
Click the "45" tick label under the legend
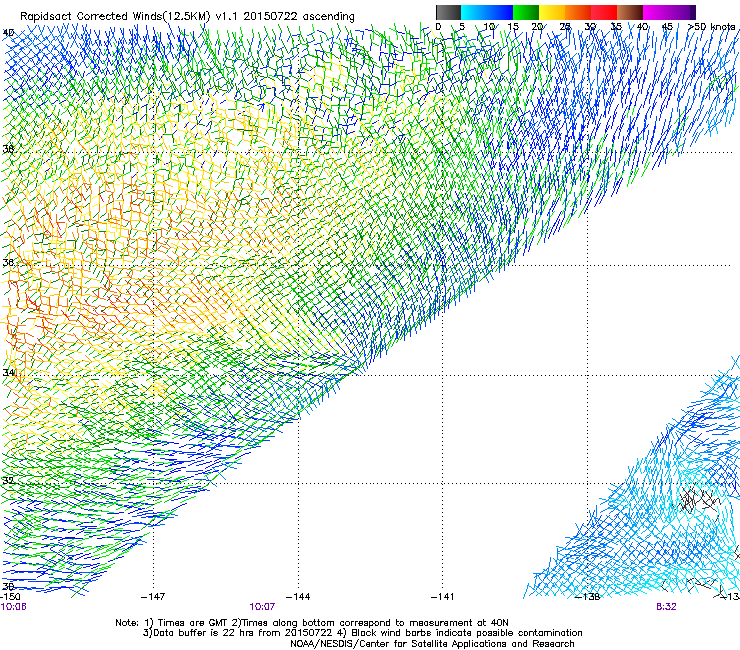click(667, 27)
